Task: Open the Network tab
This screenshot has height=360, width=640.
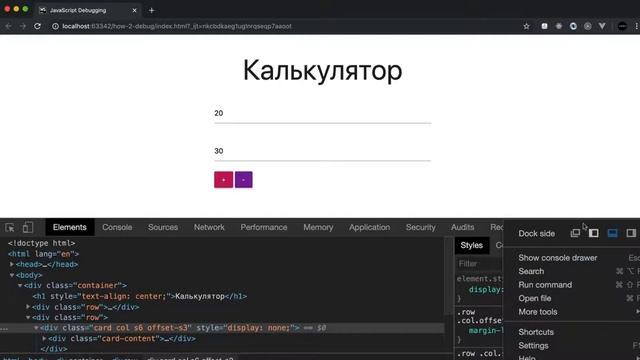Action: (x=209, y=227)
